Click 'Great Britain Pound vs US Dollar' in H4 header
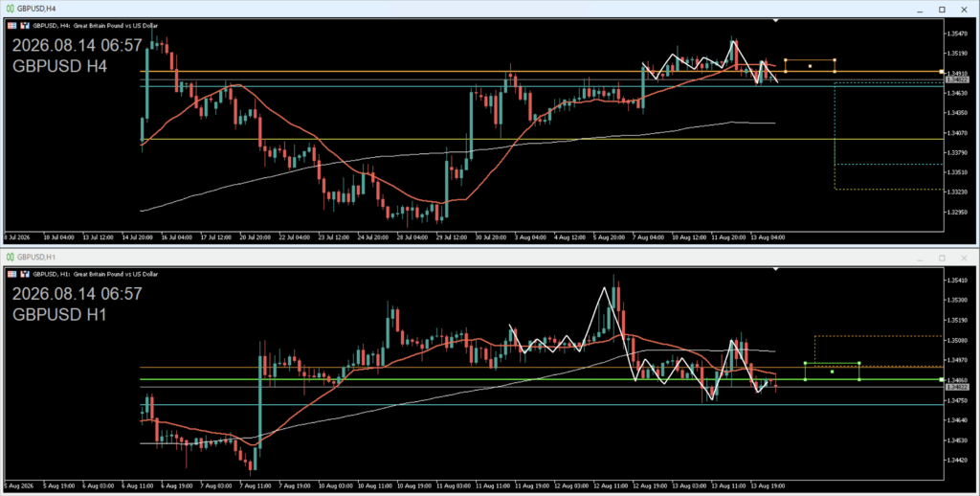The height and width of the screenshot is (496, 980). (116, 26)
